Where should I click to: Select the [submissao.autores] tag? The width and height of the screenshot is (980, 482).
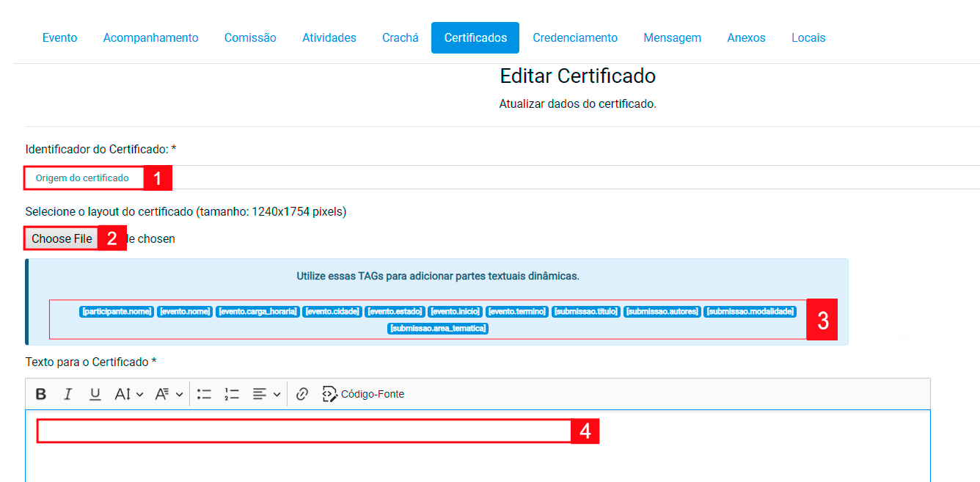[662, 312]
